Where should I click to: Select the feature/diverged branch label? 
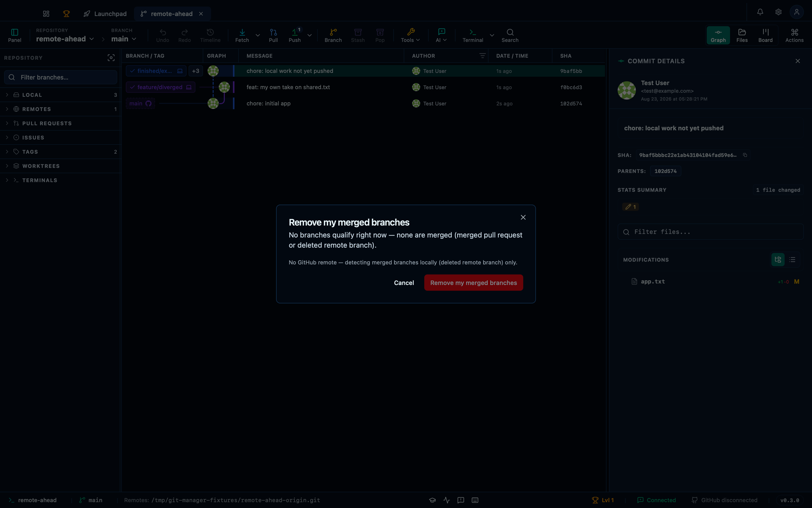click(160, 87)
